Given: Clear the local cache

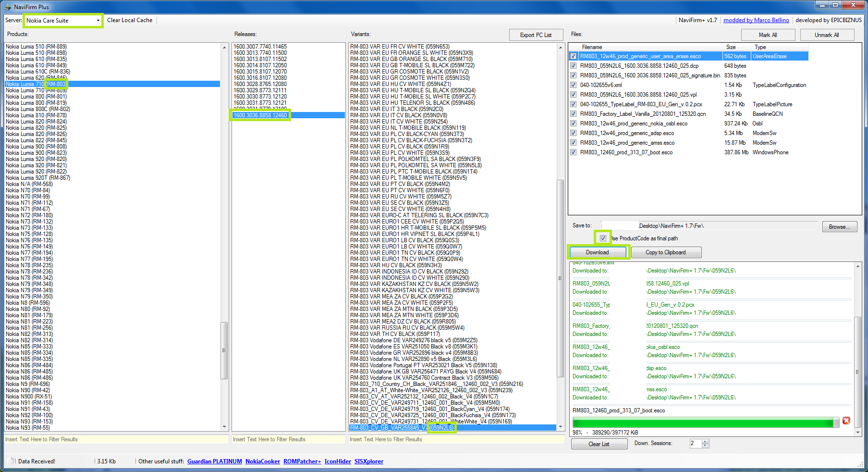Looking at the screenshot, I should 130,20.
